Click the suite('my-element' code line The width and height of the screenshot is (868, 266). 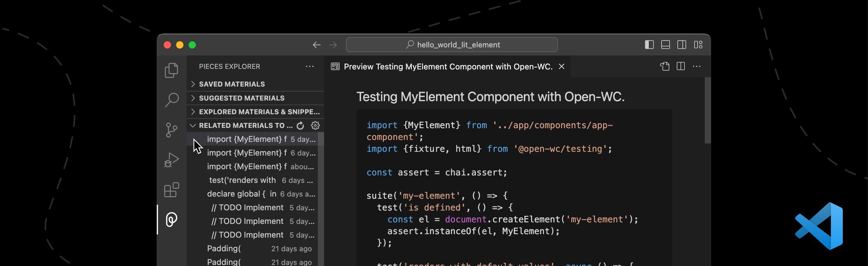(x=437, y=196)
